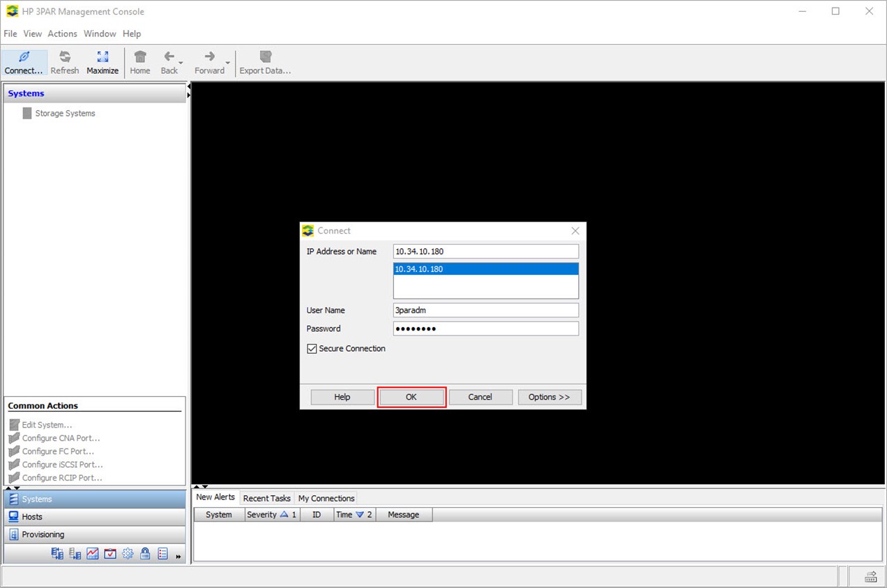Image resolution: width=887 pixels, height=588 pixels.
Task: Click OK to connect
Action: [411, 397]
